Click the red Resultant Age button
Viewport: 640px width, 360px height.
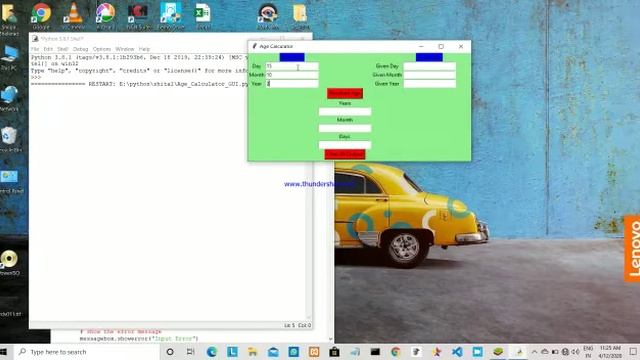(345, 93)
